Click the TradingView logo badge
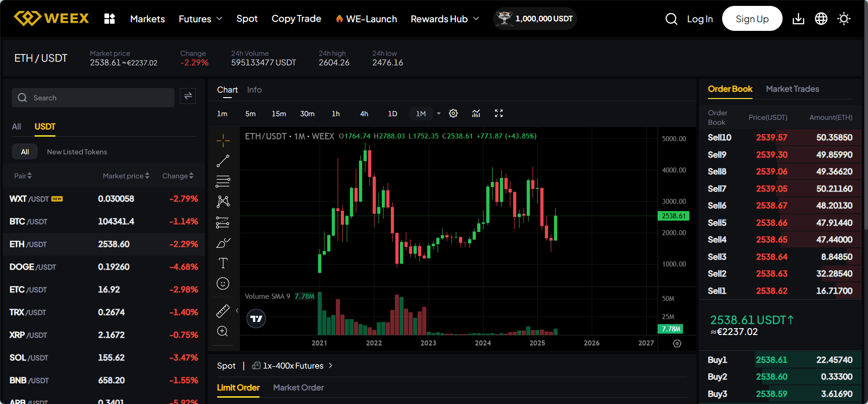 click(256, 319)
